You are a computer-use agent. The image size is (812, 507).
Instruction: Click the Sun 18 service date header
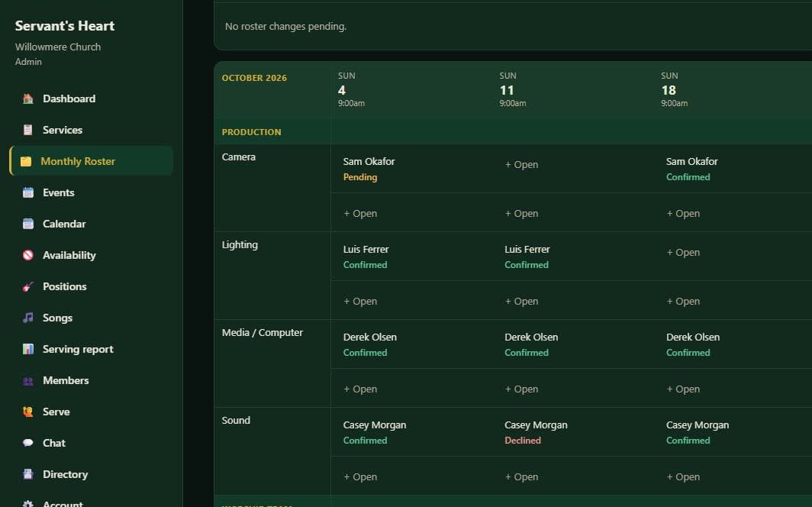coord(675,89)
